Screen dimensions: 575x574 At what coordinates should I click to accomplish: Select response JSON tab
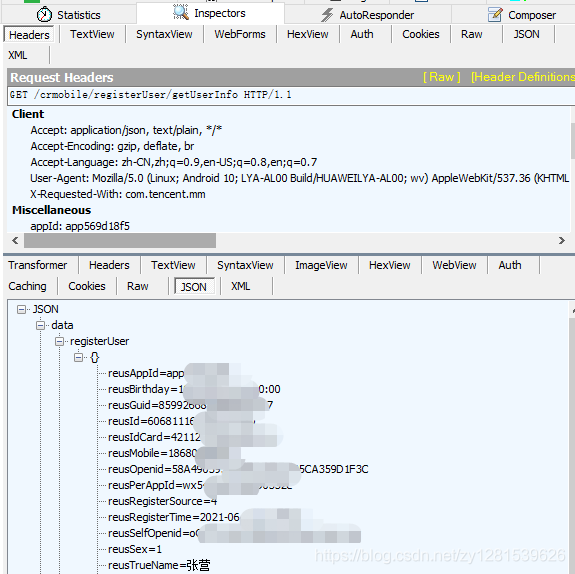coord(194,286)
